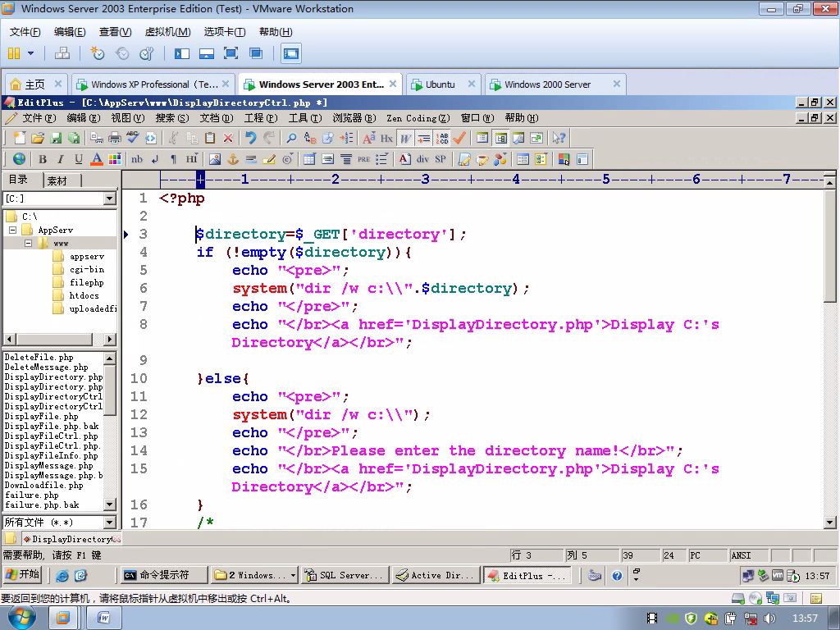Click the Undo arrow icon

251,138
